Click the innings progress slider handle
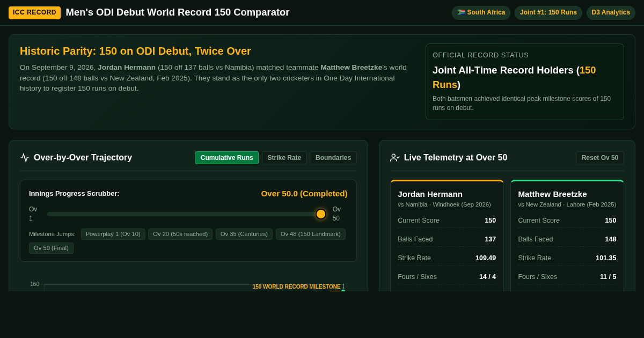The width and height of the screenshot is (644, 338). (x=321, y=214)
